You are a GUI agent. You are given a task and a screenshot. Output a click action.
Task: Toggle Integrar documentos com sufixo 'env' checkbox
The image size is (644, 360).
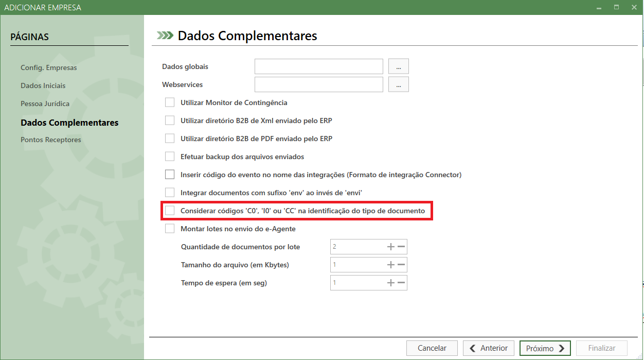(170, 193)
